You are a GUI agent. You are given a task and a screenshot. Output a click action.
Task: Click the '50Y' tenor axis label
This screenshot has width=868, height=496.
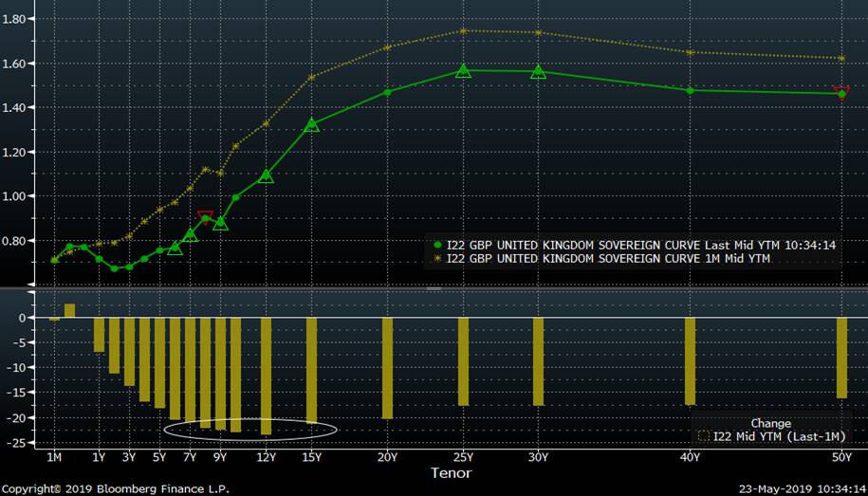tap(842, 457)
